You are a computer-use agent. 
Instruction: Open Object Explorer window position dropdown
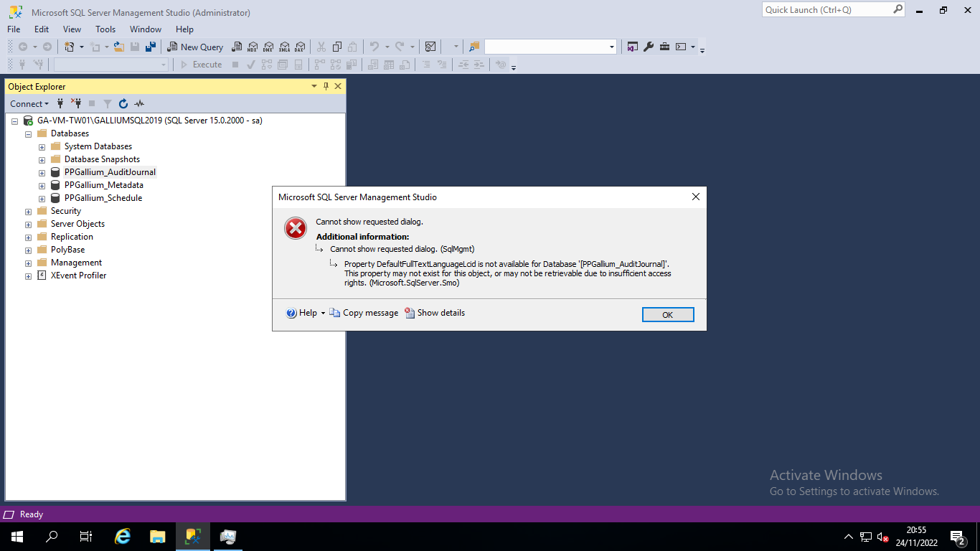click(x=314, y=86)
